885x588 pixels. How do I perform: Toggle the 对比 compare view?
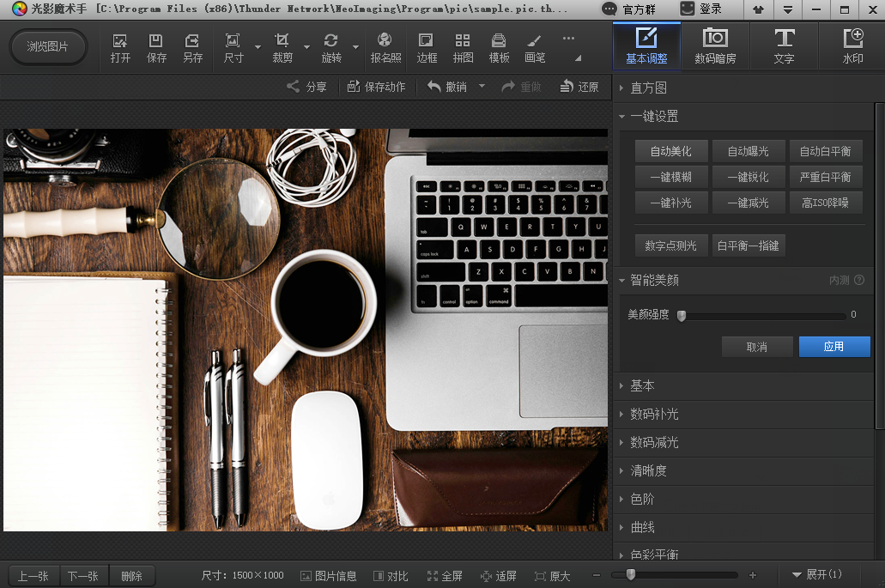tap(390, 576)
